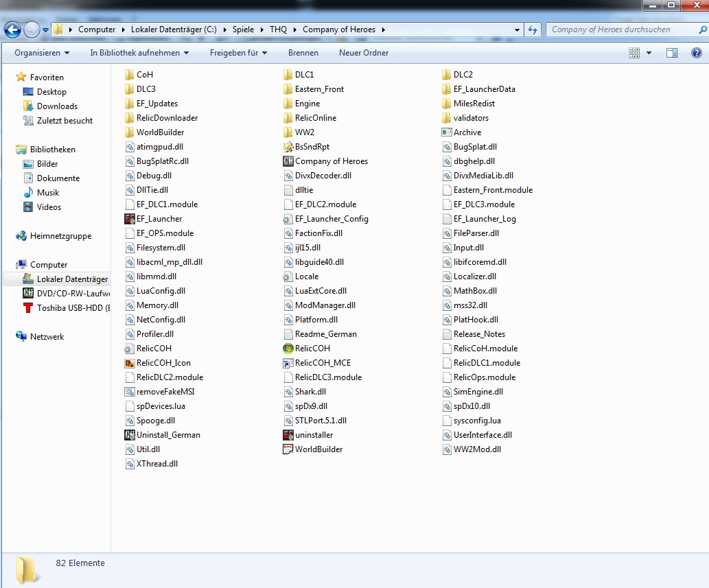This screenshot has width=709, height=588.
Task: Expand the address bar history dropdown
Action: point(517,30)
